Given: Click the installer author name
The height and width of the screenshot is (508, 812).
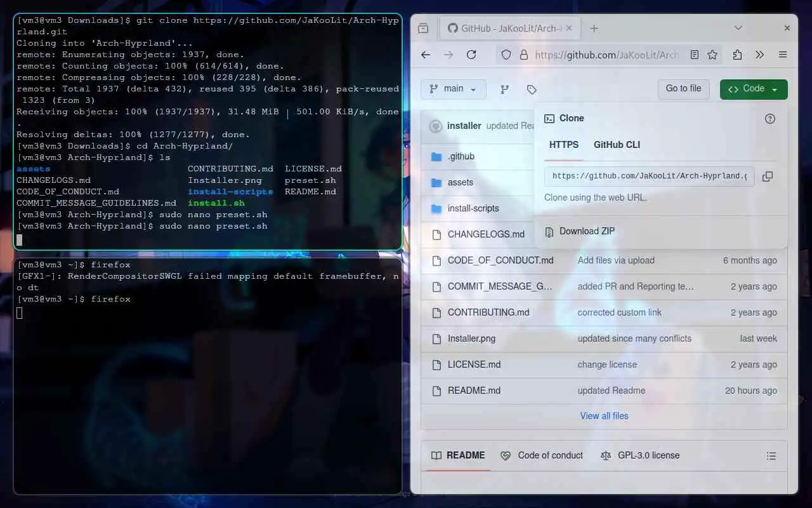Looking at the screenshot, I should [464, 126].
